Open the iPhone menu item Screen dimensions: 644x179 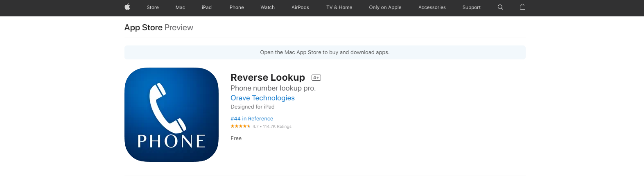pos(236,7)
